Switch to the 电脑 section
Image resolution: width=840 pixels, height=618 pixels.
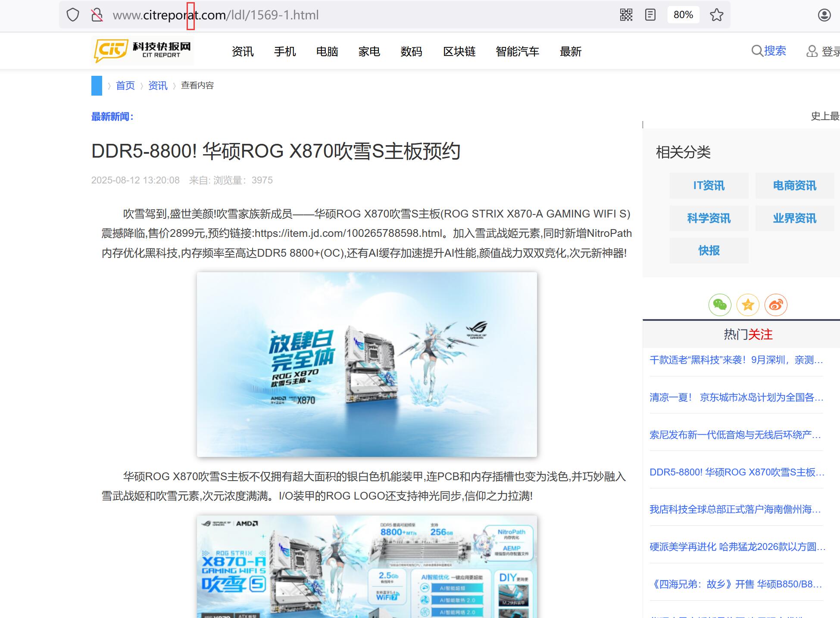click(x=327, y=51)
